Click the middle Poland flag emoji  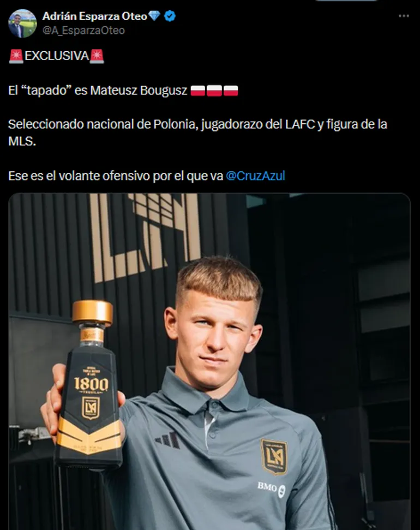point(214,91)
